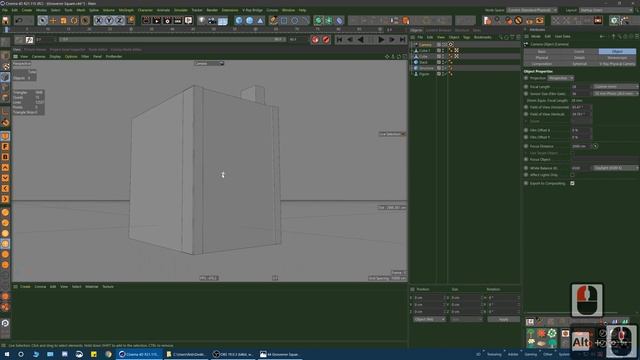640x360 pixels.
Task: Select Figure object in Object Manager
Action: (424, 74)
